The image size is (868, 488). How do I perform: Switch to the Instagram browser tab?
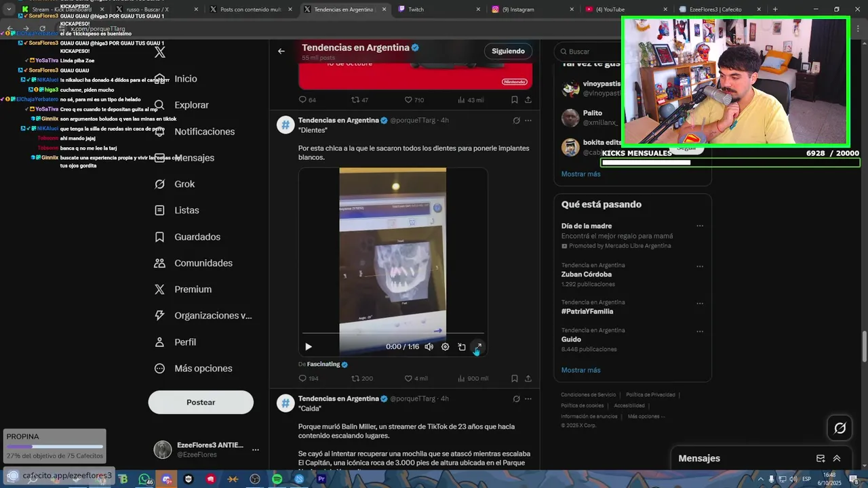[x=534, y=9]
